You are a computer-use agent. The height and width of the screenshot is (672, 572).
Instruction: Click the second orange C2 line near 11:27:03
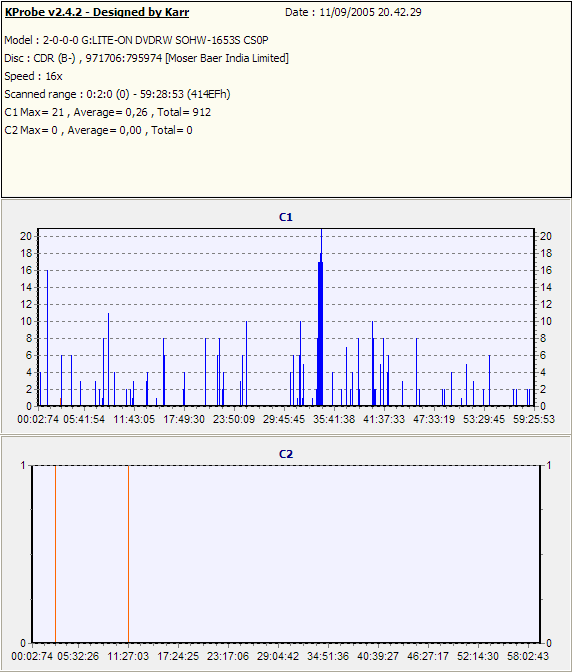(128, 554)
